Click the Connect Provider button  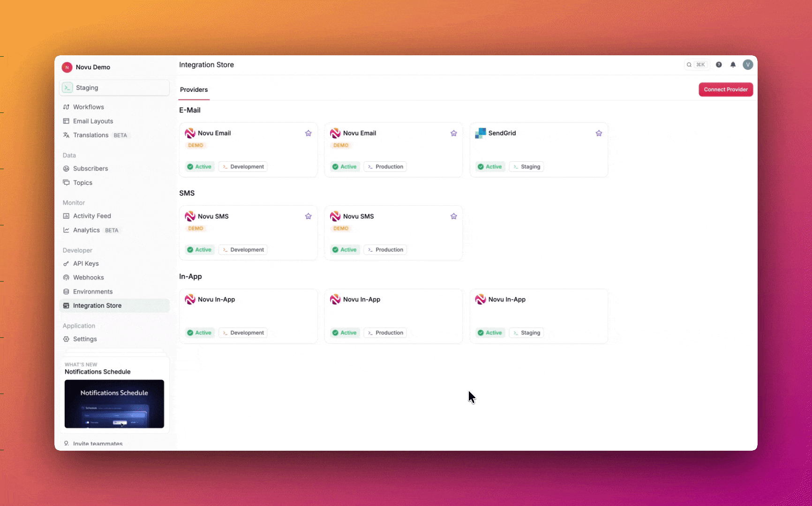(725, 89)
